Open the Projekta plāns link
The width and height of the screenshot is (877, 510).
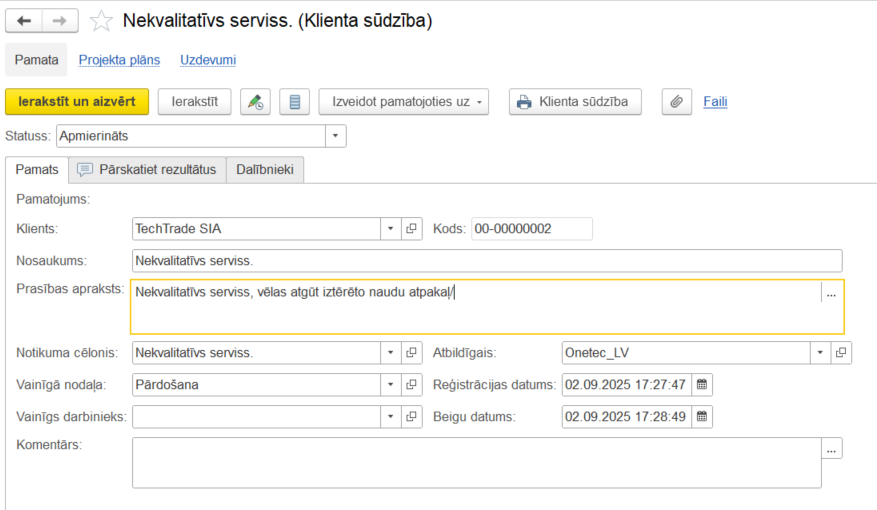click(119, 60)
